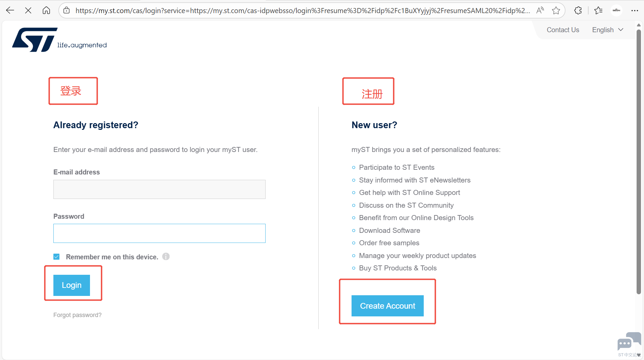Image resolution: width=644 pixels, height=360 pixels.
Task: Stop loading the page
Action: click(x=28, y=10)
